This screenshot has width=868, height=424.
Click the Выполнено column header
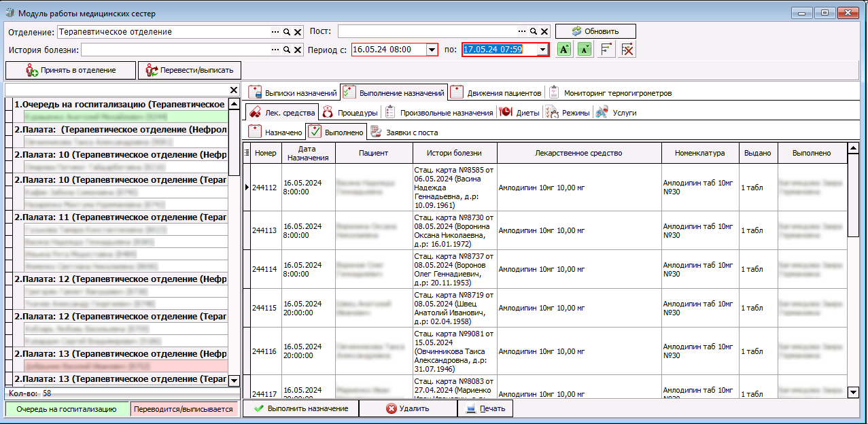pos(812,153)
